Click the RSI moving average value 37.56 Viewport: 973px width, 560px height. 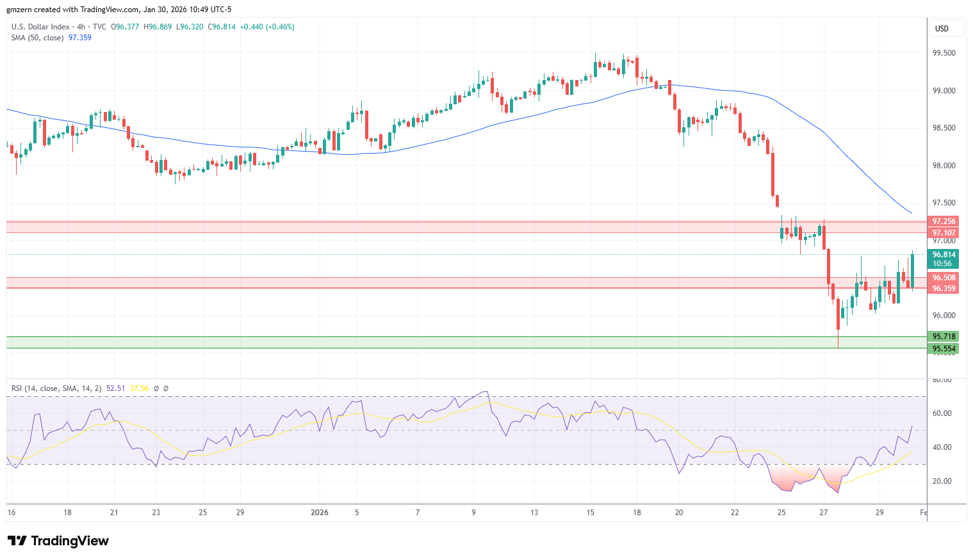tap(139, 388)
